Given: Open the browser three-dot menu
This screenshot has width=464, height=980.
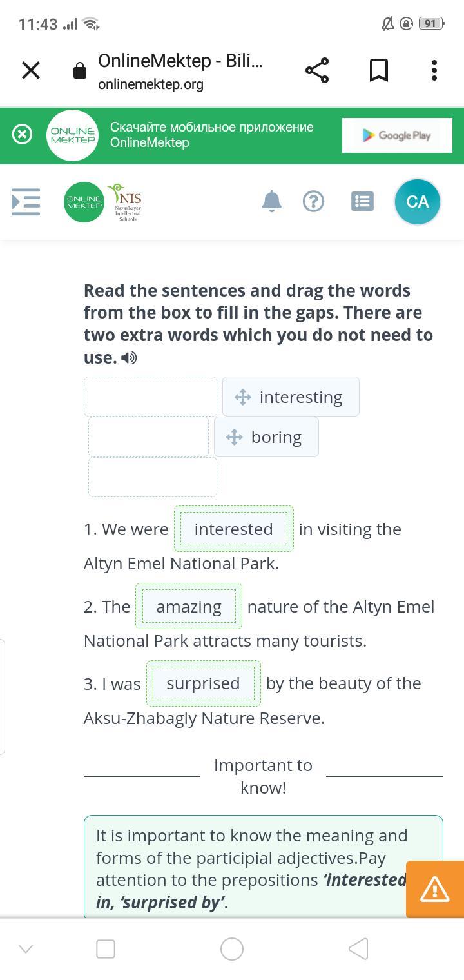Looking at the screenshot, I should point(434,70).
